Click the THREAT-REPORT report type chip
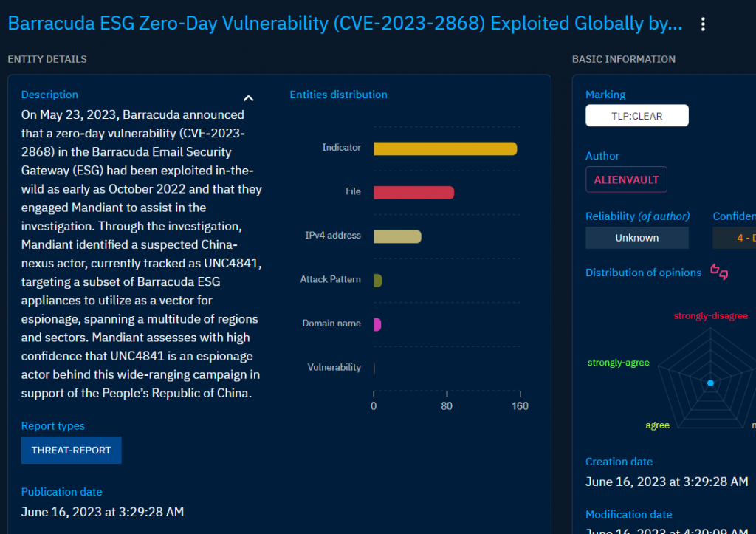 (x=72, y=450)
